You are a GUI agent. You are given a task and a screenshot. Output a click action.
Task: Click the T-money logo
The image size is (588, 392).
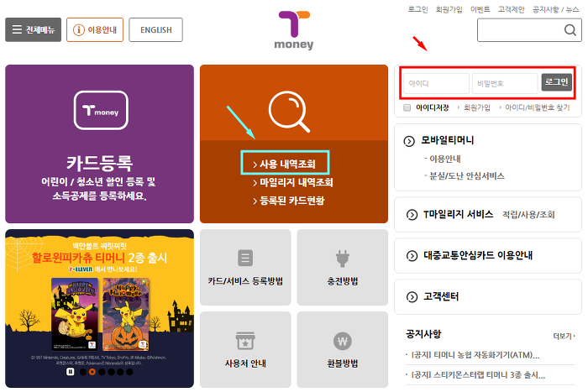(x=294, y=30)
